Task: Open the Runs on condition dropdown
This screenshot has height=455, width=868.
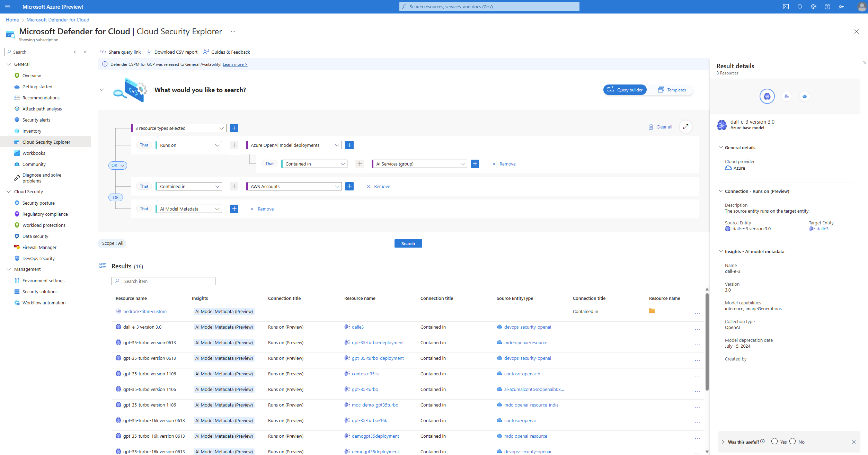Action: point(189,145)
